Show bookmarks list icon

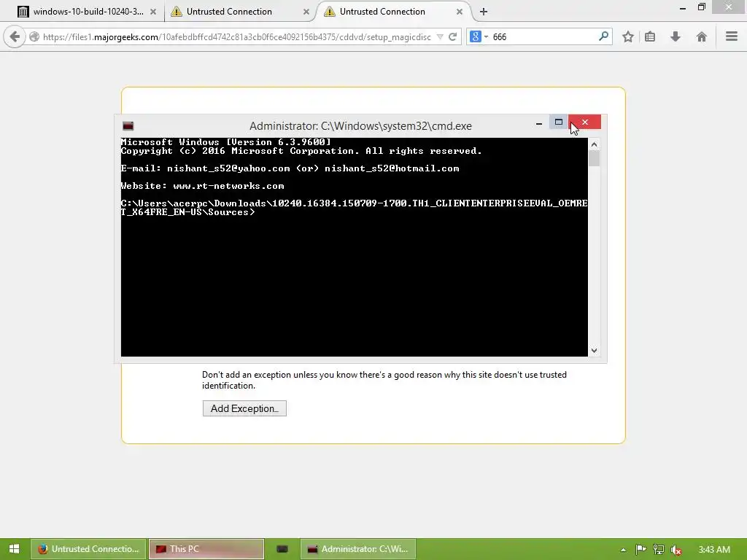click(x=650, y=36)
